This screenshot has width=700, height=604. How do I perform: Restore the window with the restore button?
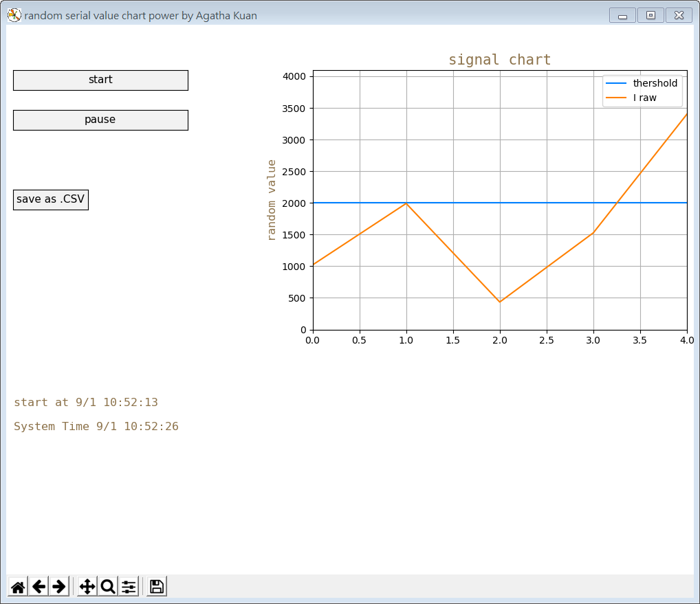650,14
